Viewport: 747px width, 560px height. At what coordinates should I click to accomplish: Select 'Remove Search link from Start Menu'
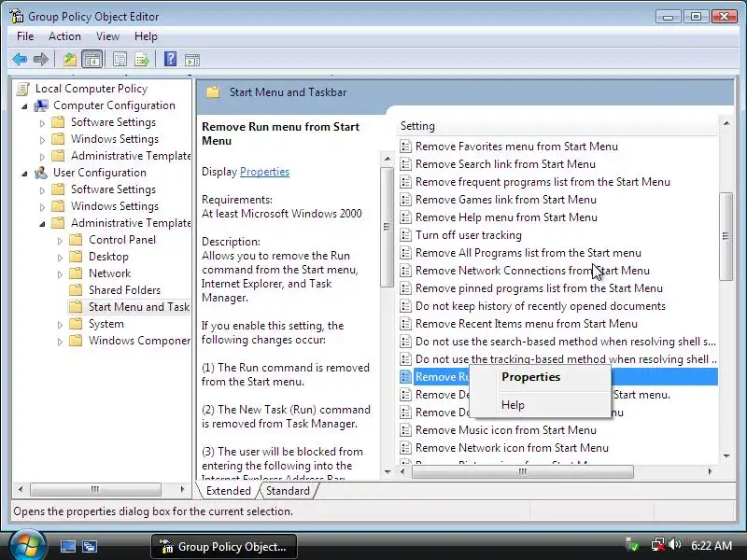pos(505,164)
